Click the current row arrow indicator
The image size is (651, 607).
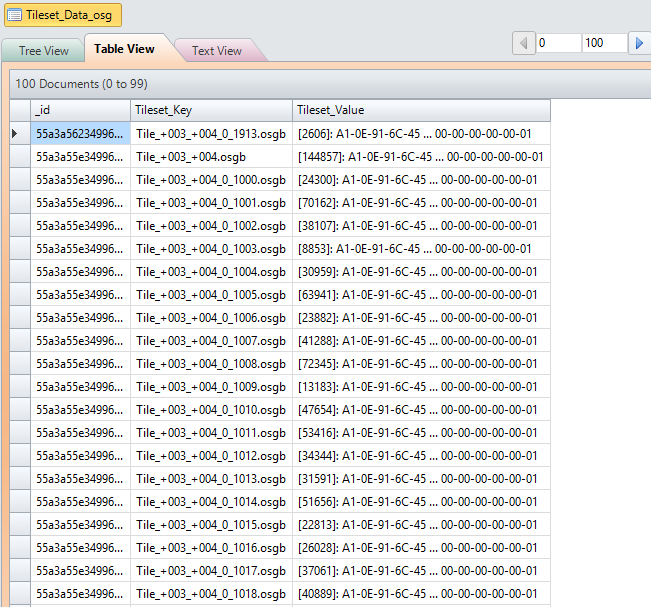pos(15,134)
